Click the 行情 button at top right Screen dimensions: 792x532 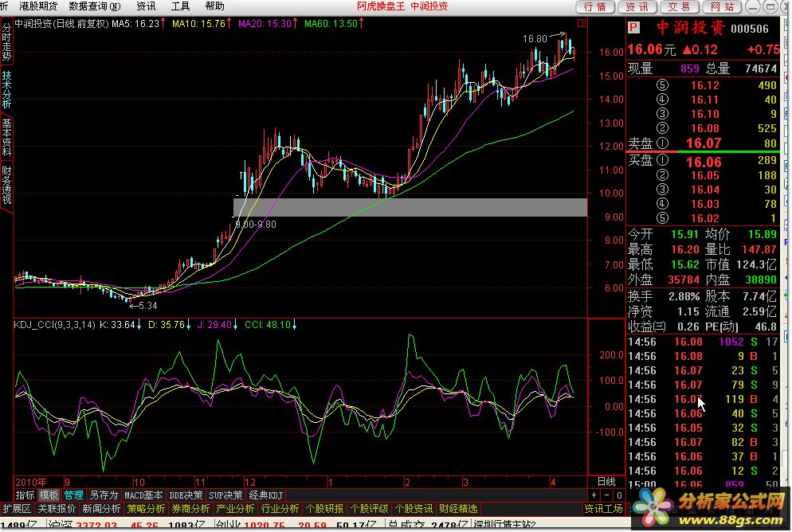point(595,6)
